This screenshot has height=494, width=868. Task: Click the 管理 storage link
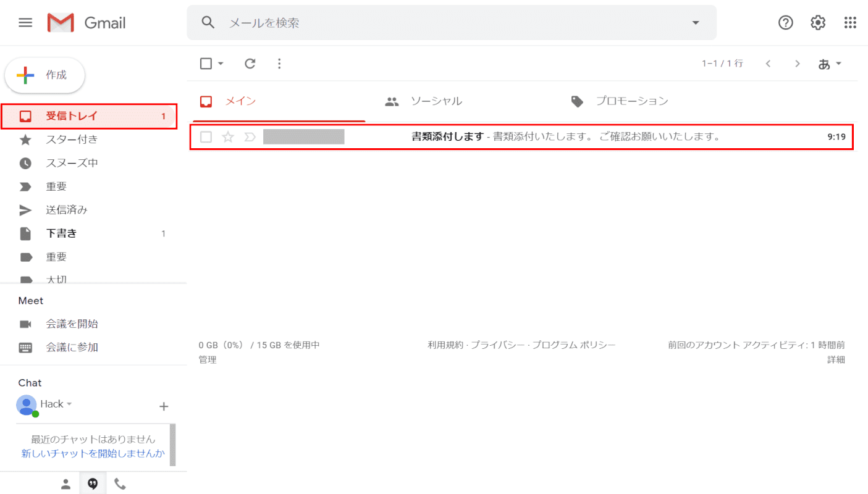point(208,359)
